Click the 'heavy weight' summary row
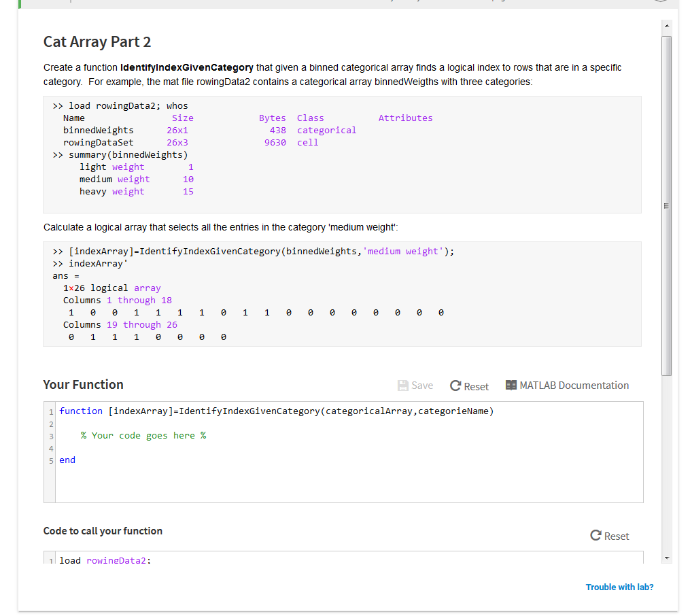The height and width of the screenshot is (616, 690). point(137,192)
